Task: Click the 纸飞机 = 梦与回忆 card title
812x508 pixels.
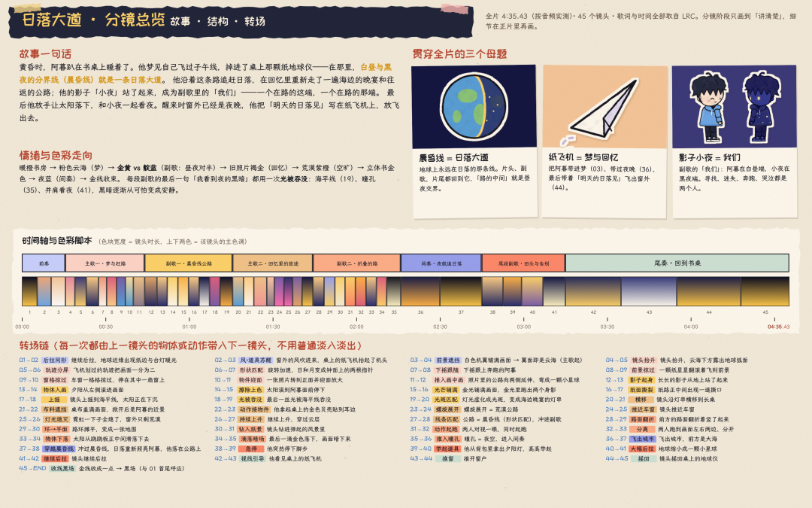Action: pos(583,157)
